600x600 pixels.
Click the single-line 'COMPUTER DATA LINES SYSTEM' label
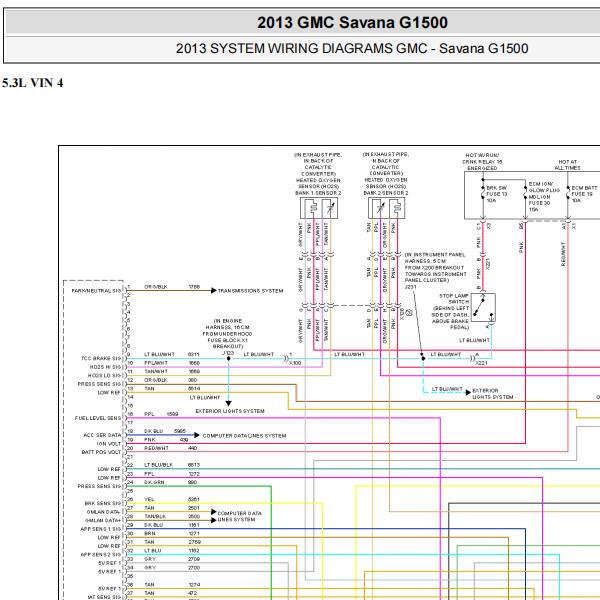[x=245, y=436]
